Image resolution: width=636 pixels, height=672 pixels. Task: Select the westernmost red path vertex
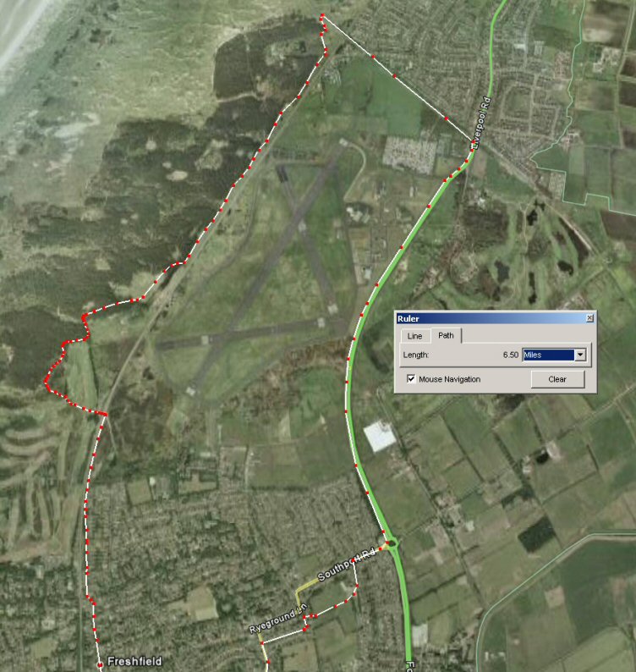click(46, 380)
